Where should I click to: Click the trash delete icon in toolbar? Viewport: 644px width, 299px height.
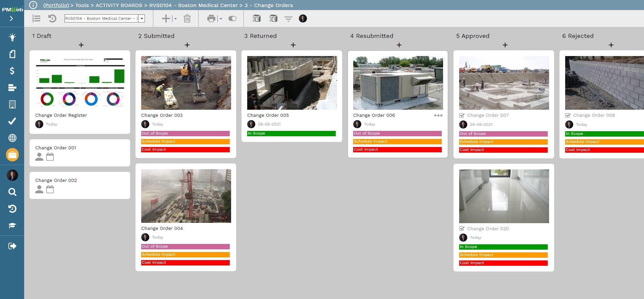coord(187,19)
